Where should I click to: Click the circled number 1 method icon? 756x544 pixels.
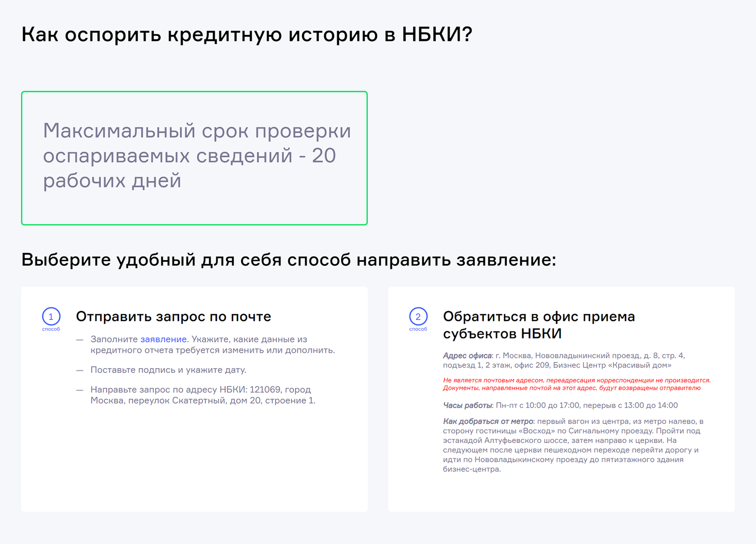coord(51,317)
